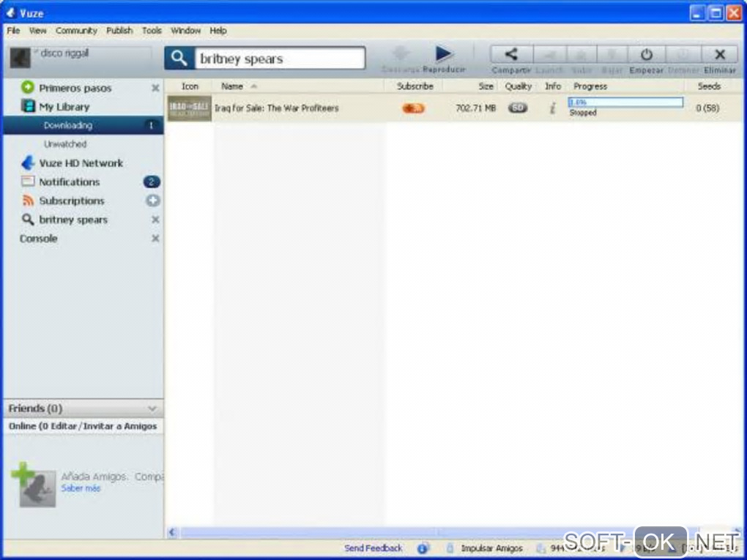Open Subscriptions in sidebar

[72, 201]
